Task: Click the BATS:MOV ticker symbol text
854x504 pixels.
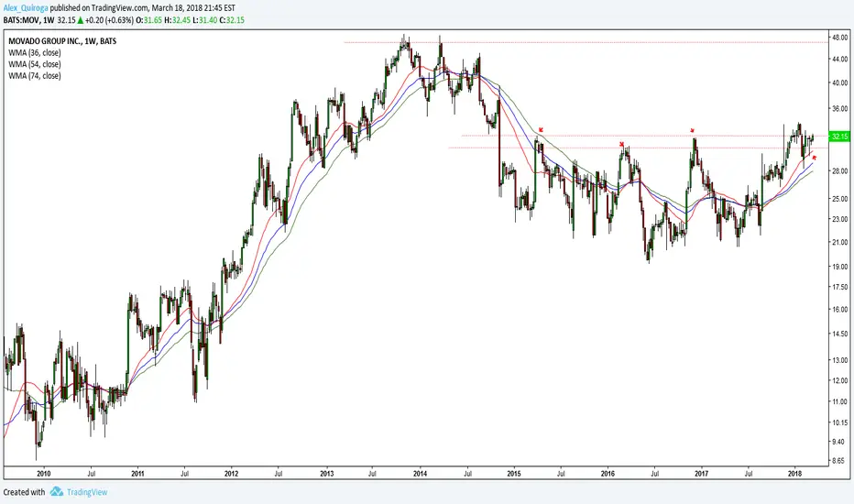Action: 21,20
